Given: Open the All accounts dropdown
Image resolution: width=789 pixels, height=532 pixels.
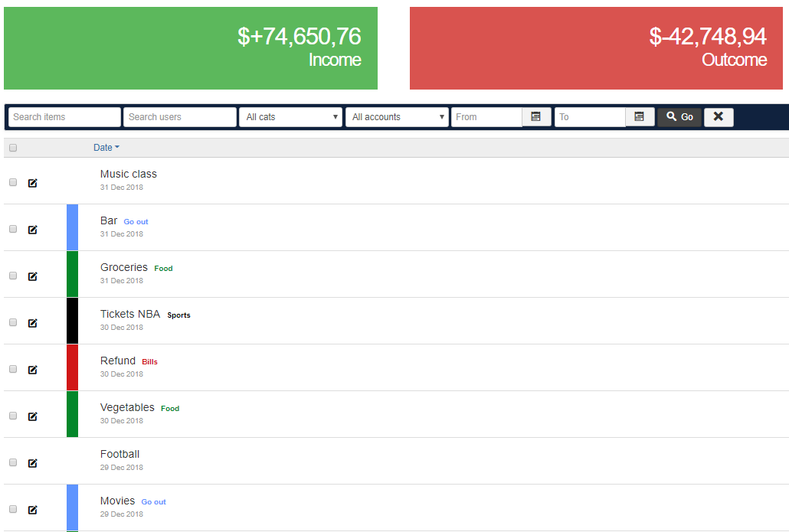Looking at the screenshot, I should (x=397, y=117).
